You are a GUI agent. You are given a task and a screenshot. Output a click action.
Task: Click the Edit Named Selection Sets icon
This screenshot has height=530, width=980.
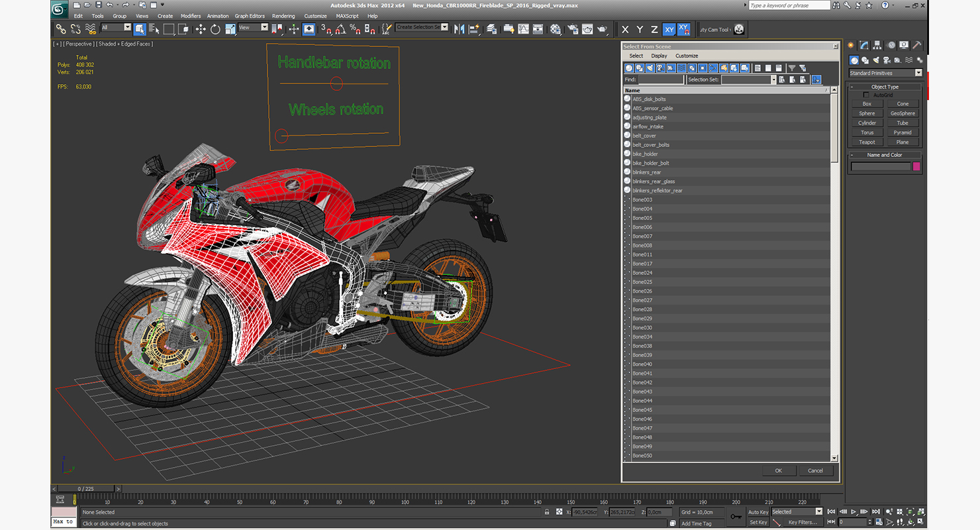387,29
